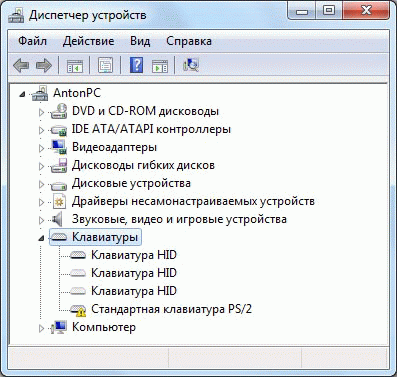Image resolution: width=397 pixels, height=377 pixels.
Task: Collapse the AntonPC root node
Action: point(22,95)
